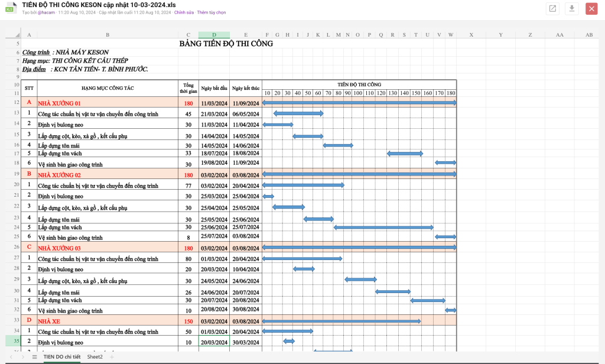Click day 180 timeline header cell
Screen dimensions: 605x364
(451, 93)
